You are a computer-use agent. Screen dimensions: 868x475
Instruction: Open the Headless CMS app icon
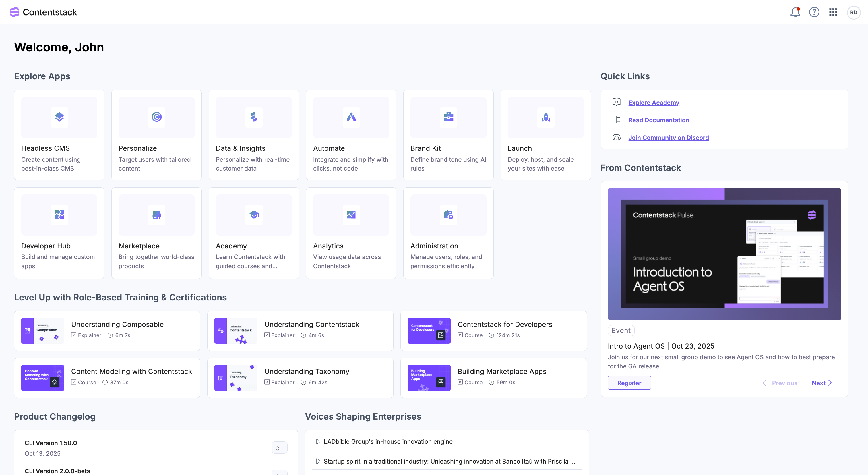[59, 117]
